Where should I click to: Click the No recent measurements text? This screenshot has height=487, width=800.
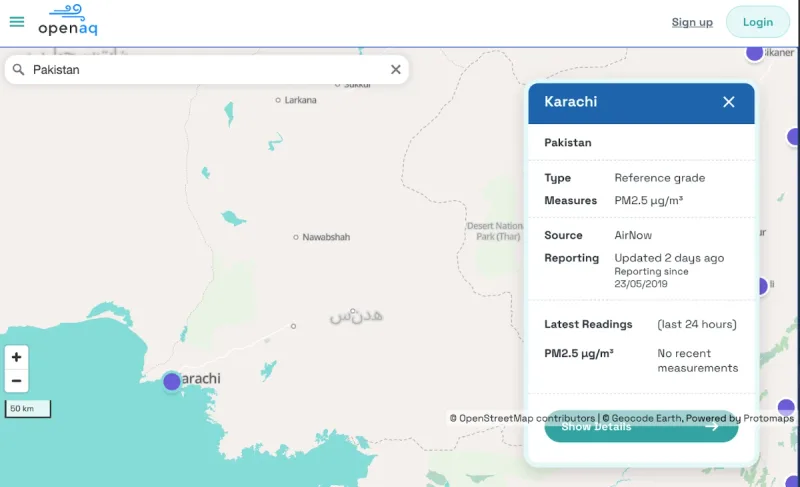pos(697,361)
